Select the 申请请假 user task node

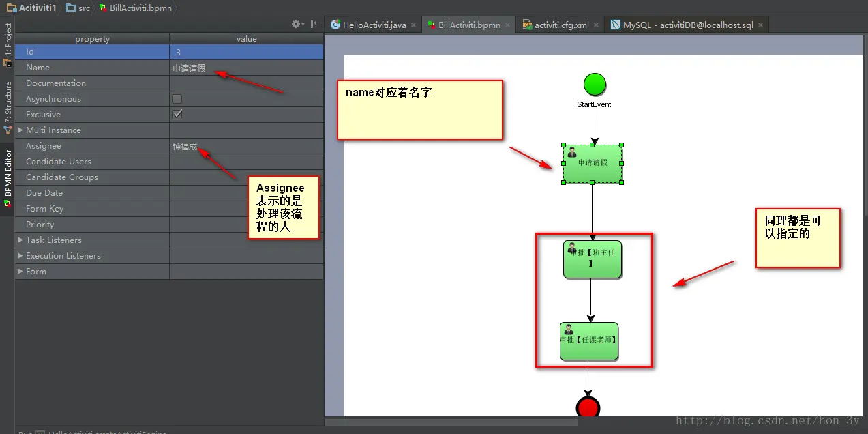pyautogui.click(x=593, y=164)
